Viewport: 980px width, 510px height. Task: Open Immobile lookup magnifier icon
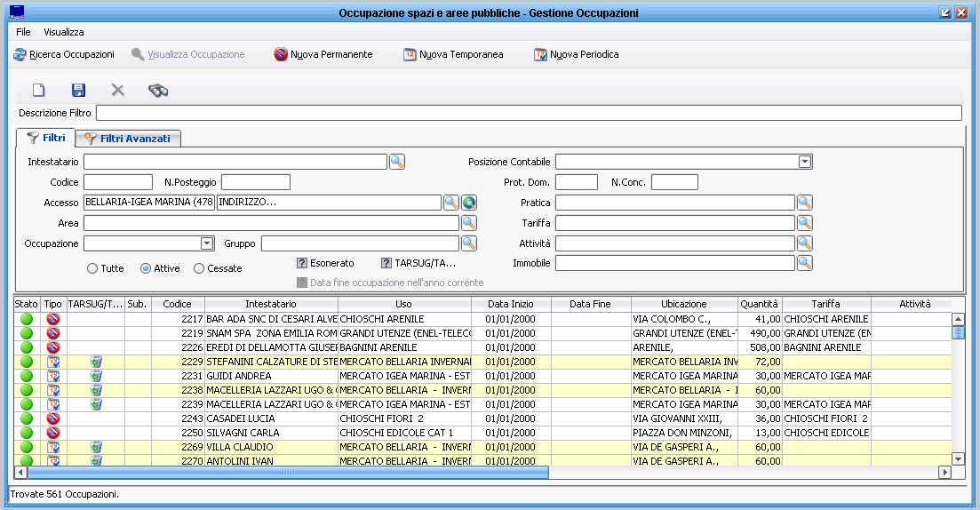804,263
